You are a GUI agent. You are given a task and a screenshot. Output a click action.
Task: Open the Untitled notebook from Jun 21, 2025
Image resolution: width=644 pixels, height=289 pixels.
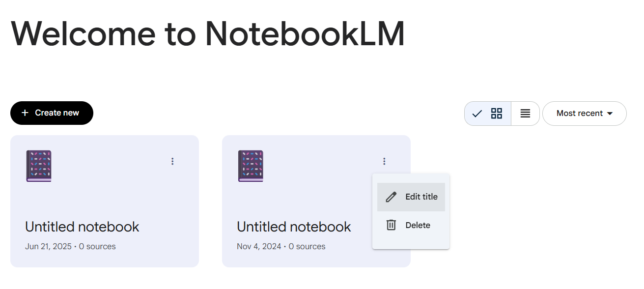tap(82, 227)
